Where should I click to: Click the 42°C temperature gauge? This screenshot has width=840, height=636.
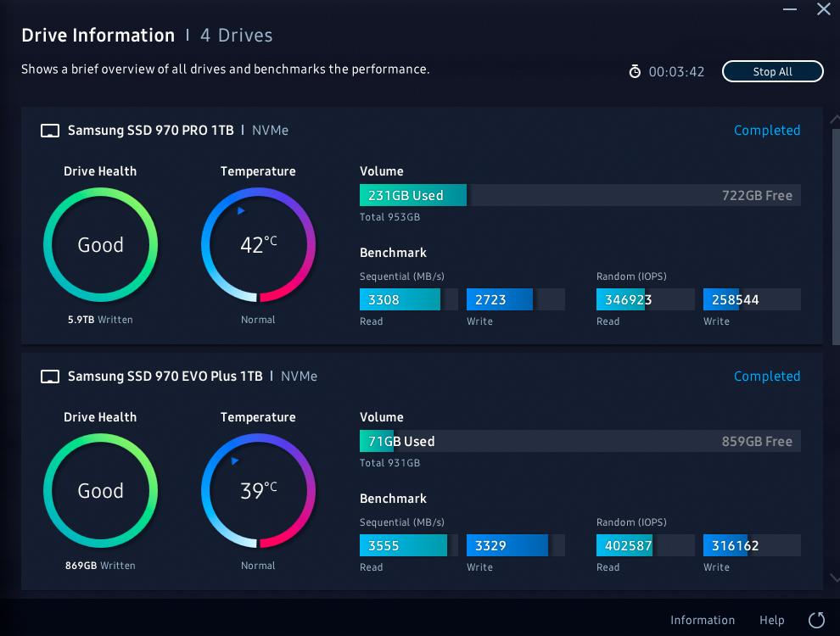(x=258, y=245)
